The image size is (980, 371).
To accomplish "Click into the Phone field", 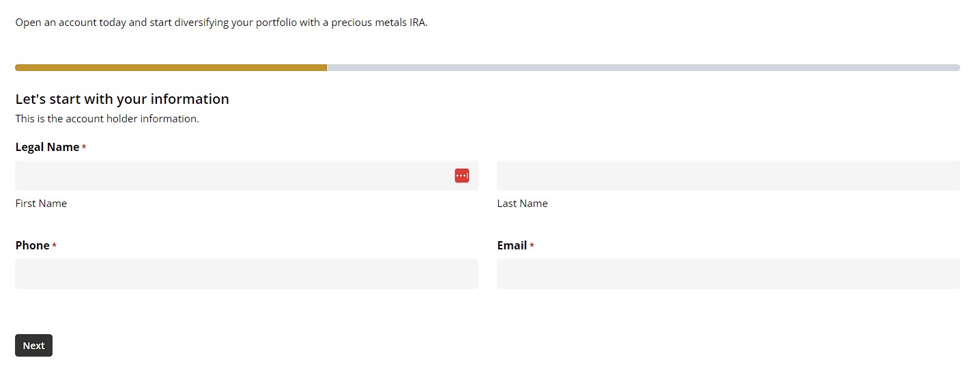I will tap(246, 274).
